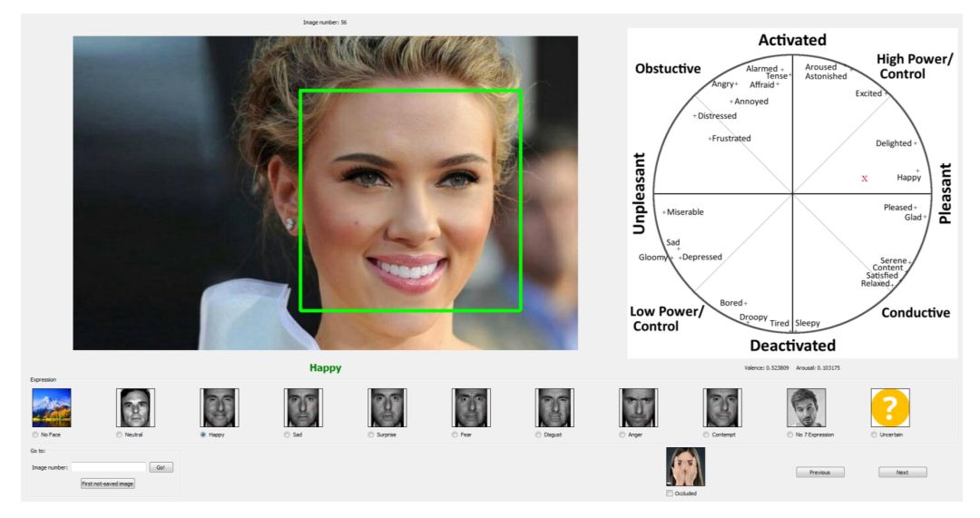Click the Valence and Arousal value readout
980x518 pixels.
(x=792, y=368)
